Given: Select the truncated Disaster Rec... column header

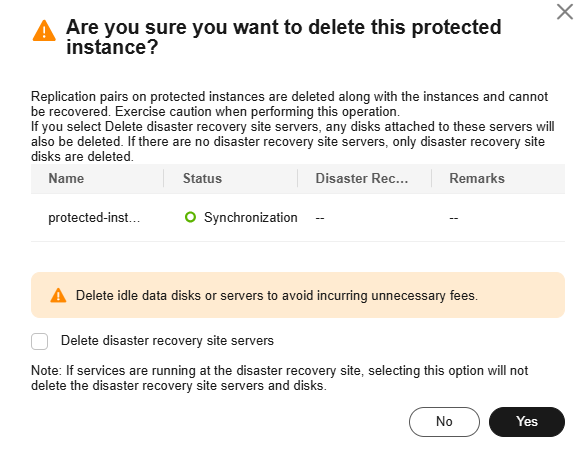Looking at the screenshot, I should [x=362, y=178].
